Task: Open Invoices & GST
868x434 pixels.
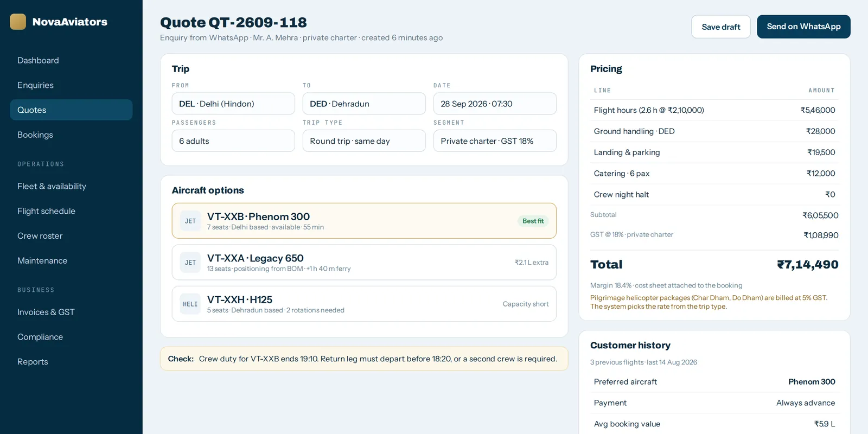Action: [x=71, y=312]
